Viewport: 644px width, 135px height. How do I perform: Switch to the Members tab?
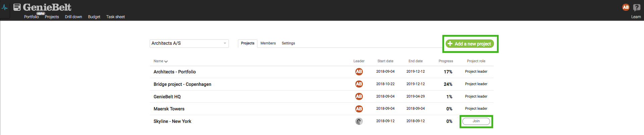point(268,43)
